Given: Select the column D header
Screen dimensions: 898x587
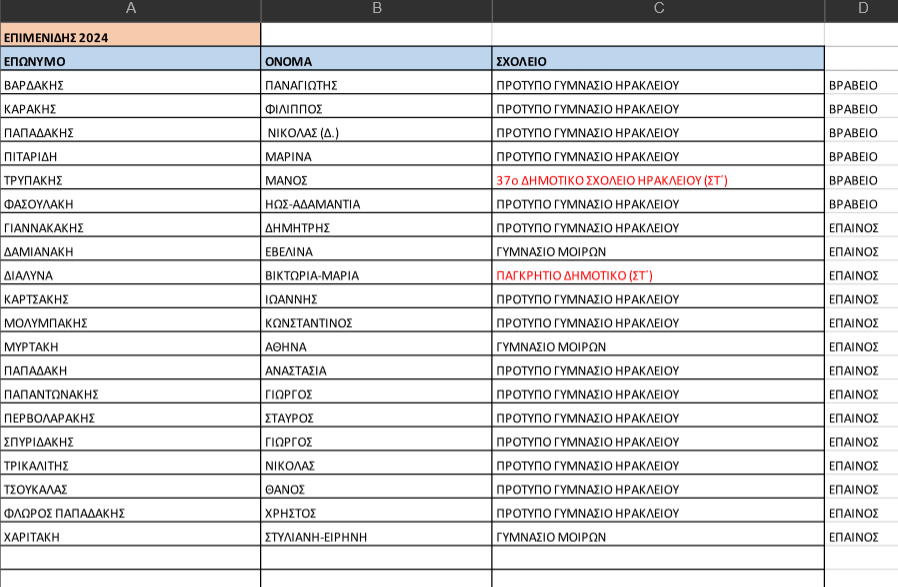Looking at the screenshot, I should click(862, 10).
